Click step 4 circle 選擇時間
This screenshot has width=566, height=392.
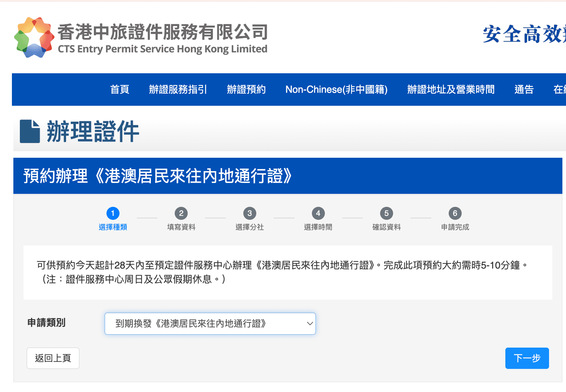(318, 213)
